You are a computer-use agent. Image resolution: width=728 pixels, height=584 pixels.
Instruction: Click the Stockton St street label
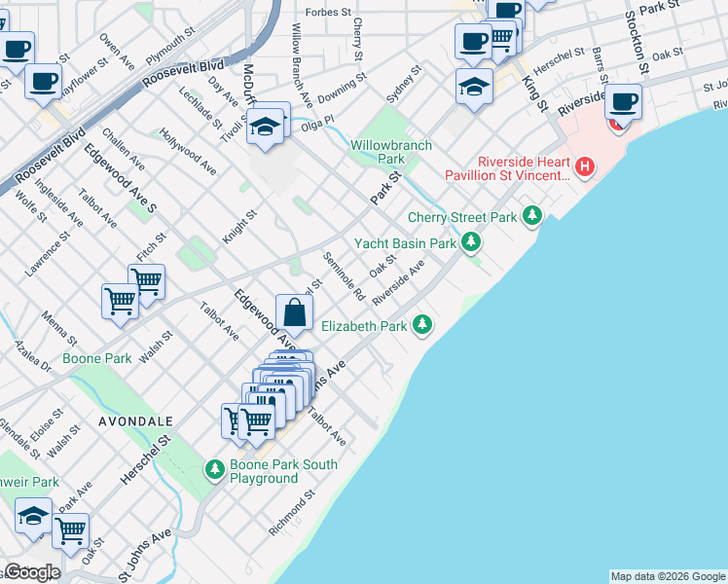637,42
